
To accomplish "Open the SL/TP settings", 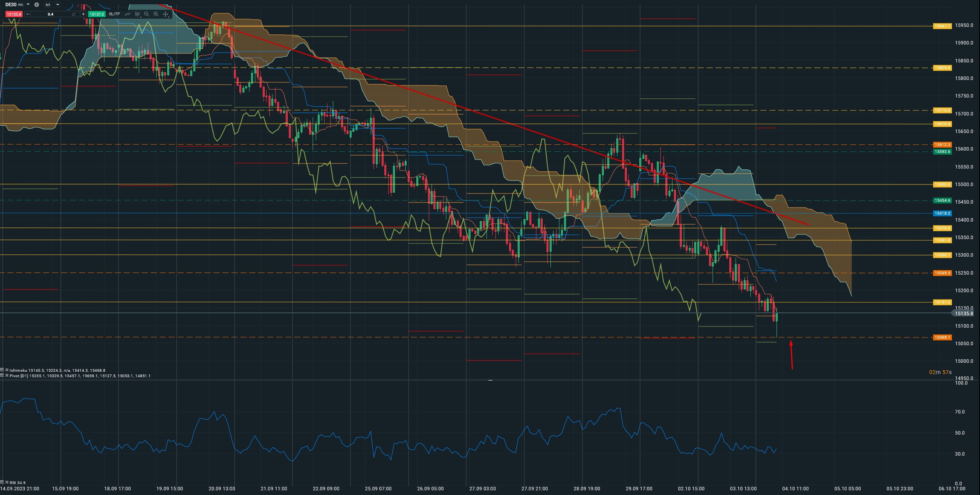I will tap(114, 14).
